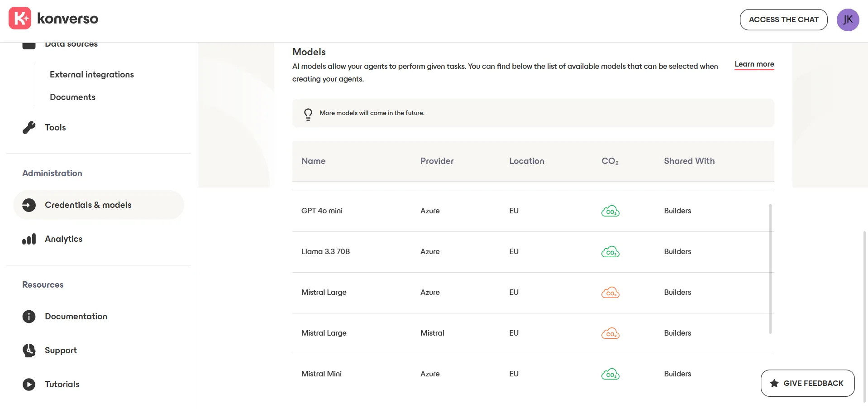Click the Tools wrench icon
The height and width of the screenshot is (409, 868).
tap(29, 128)
